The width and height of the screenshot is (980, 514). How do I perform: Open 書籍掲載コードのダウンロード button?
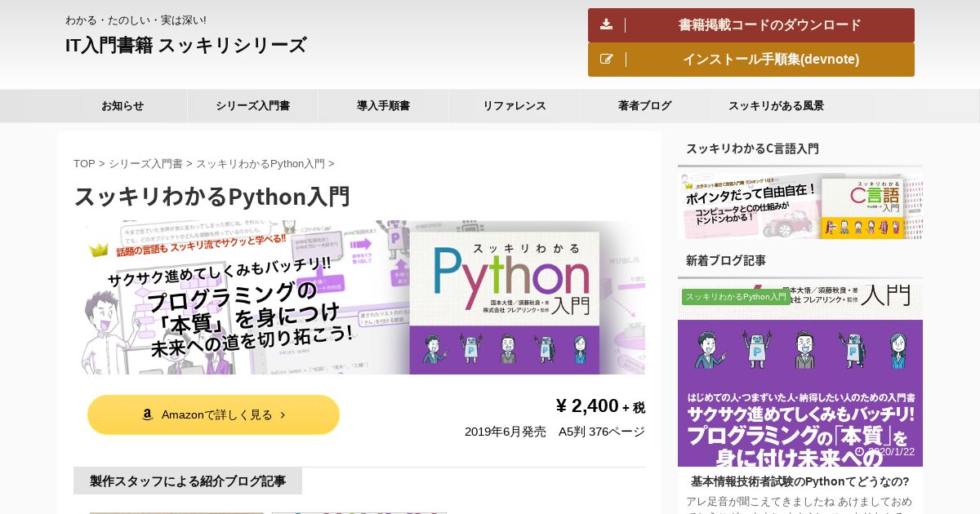(751, 25)
